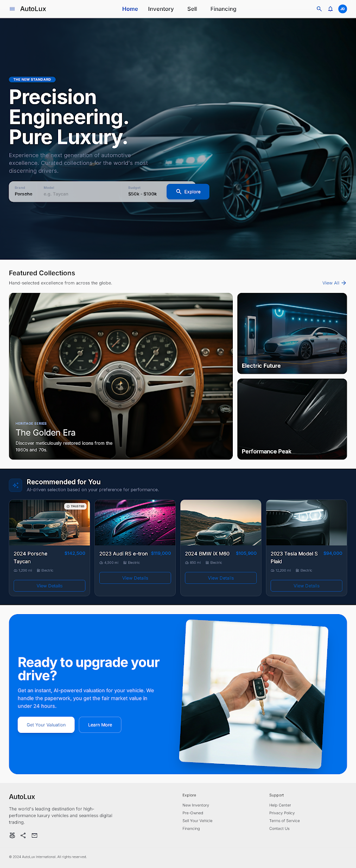Viewport: 356px width, 868px height.
Task: View Details for 2023 Tesla Model S Plaid
Action: 307,586
